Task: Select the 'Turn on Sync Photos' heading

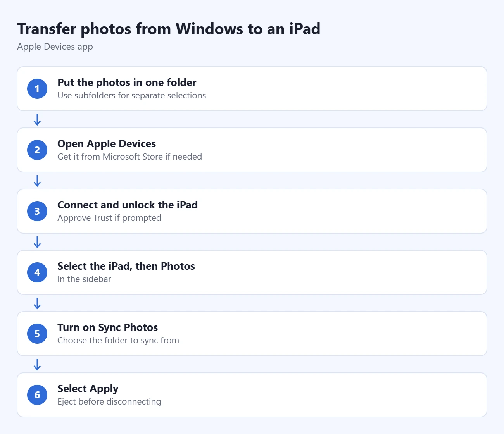Action: [108, 327]
